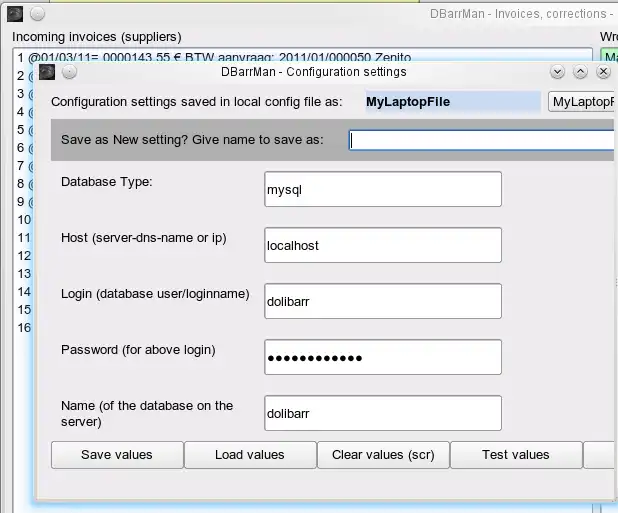Click 'Login (database user/loginname)' label
The width and height of the screenshot is (618, 513).
tap(155, 294)
